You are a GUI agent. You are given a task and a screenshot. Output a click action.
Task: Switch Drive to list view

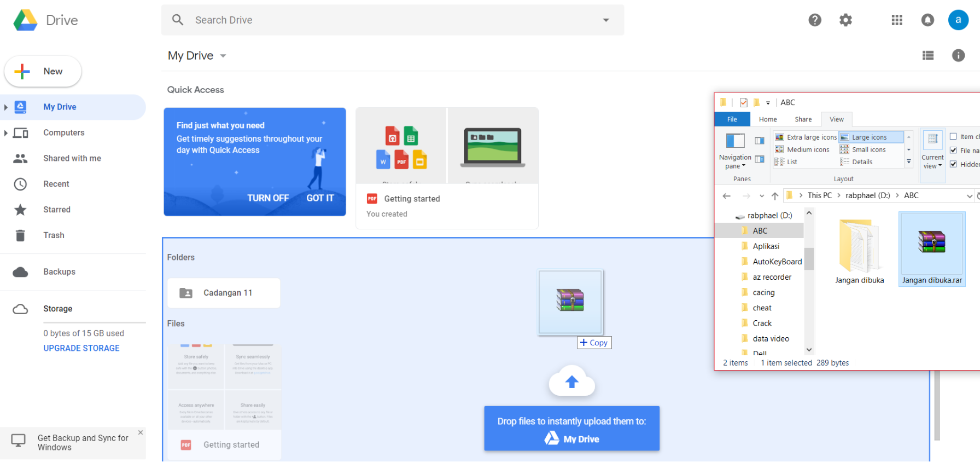(928, 55)
